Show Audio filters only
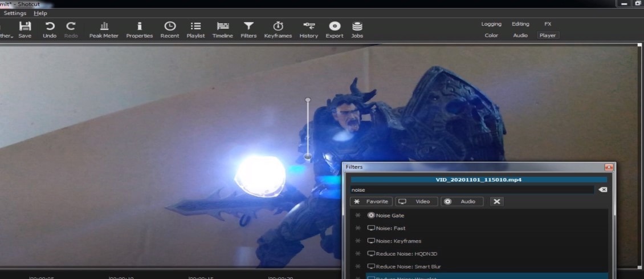This screenshot has height=279, width=644. tap(462, 201)
